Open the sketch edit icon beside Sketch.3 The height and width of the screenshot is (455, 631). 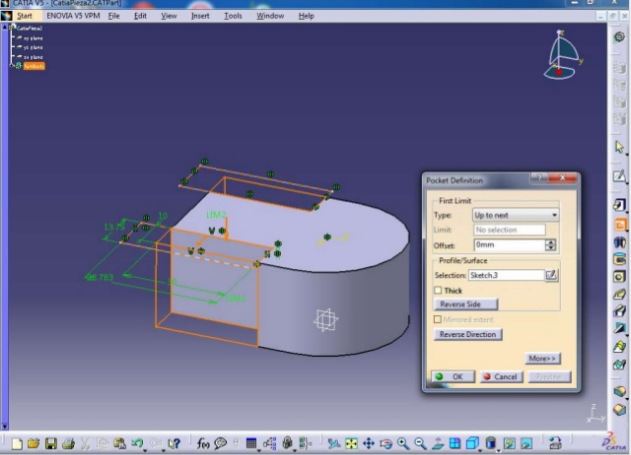point(551,275)
